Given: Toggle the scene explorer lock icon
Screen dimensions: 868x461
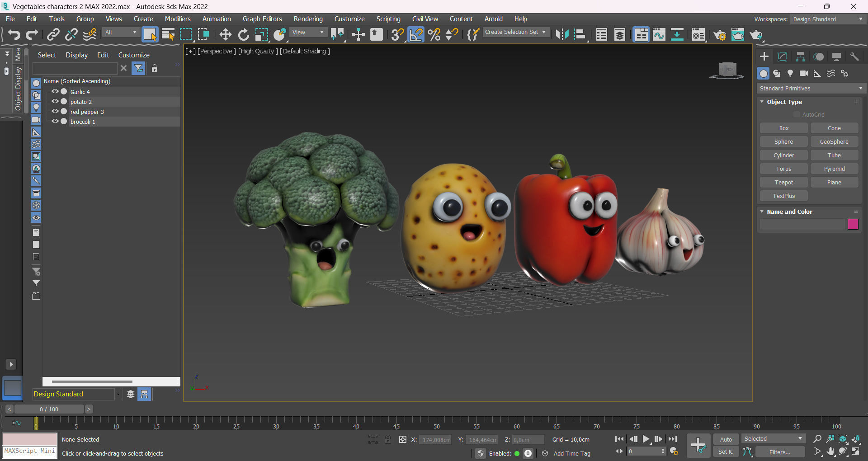Looking at the screenshot, I should (155, 68).
